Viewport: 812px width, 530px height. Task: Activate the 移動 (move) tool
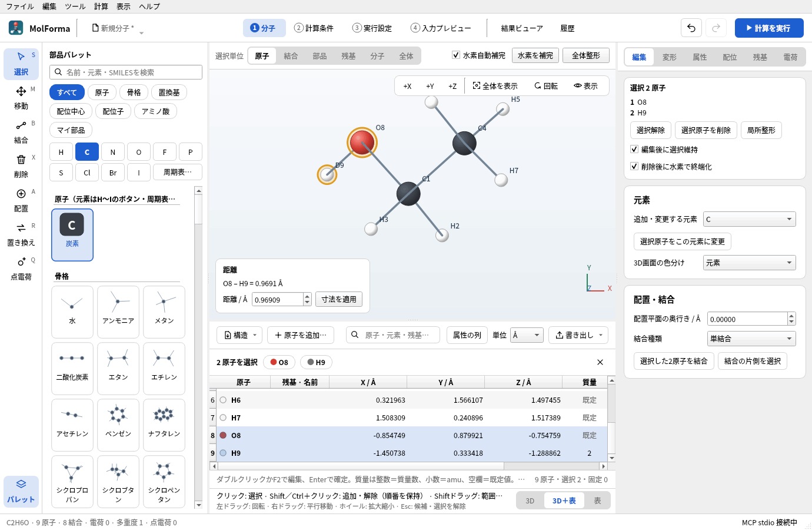point(21,98)
